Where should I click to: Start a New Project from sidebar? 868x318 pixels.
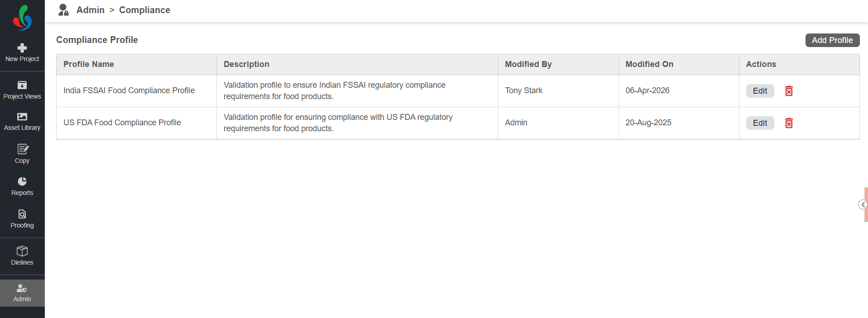point(22,53)
